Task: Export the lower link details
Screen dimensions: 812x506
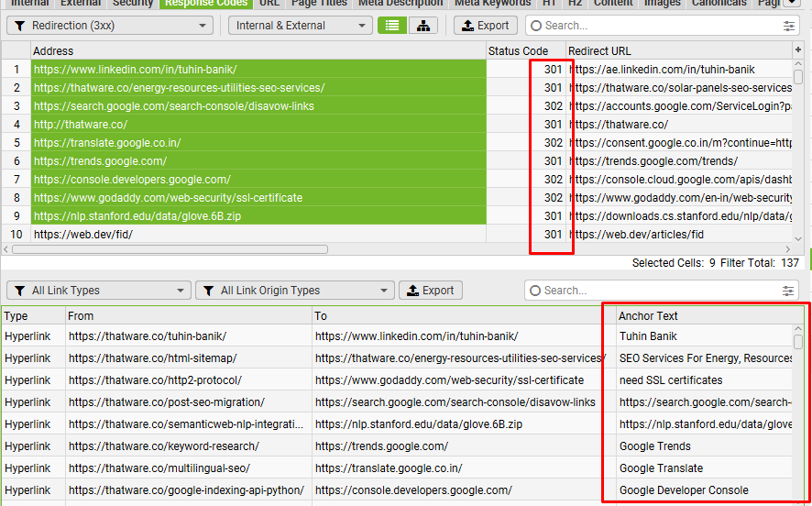Action: point(431,291)
